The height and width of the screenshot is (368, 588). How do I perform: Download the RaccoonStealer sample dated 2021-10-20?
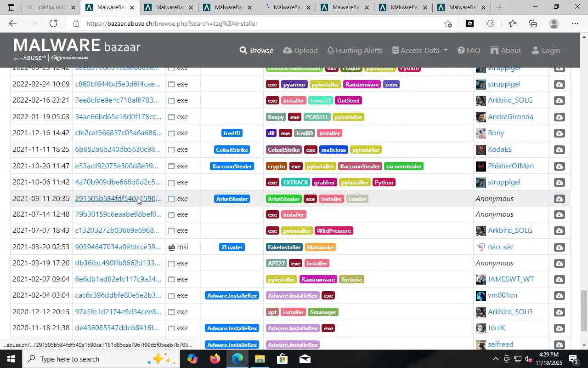click(559, 167)
